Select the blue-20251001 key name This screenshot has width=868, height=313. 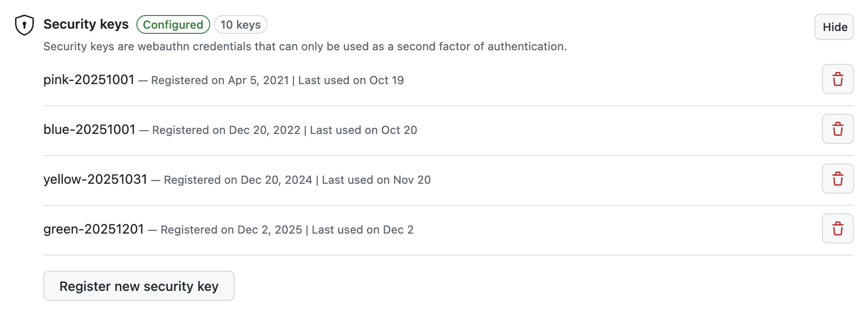89,130
